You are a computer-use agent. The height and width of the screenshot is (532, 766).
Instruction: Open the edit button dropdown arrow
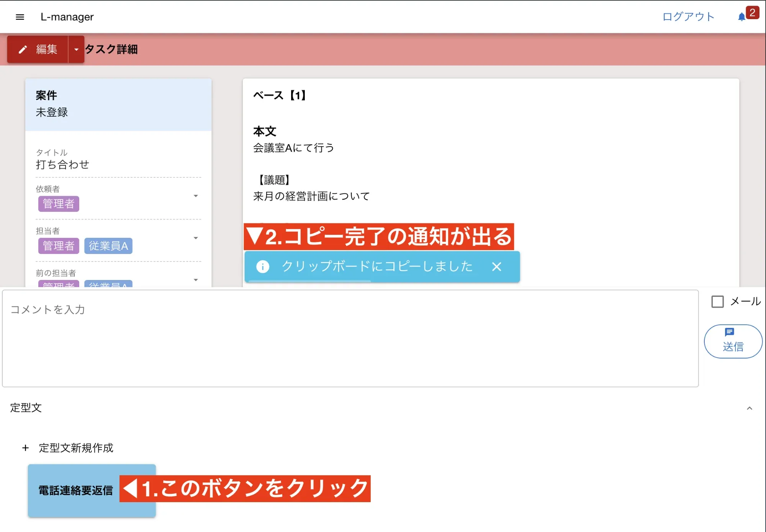pos(76,49)
